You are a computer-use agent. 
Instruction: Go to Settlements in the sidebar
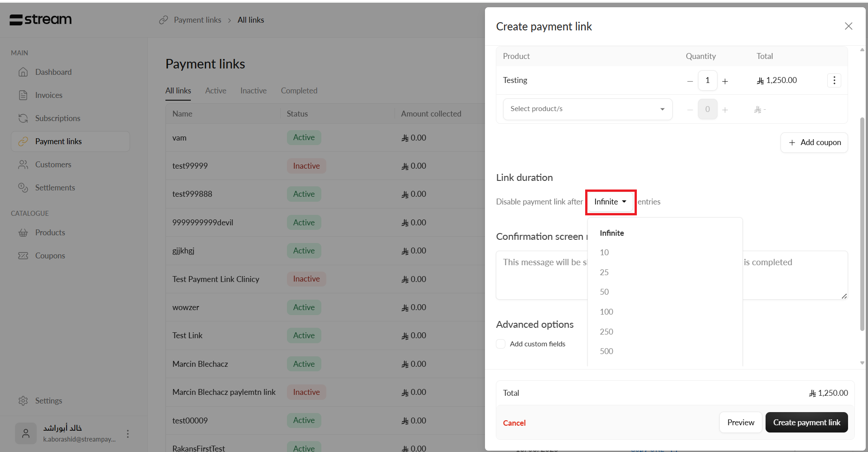pos(55,188)
